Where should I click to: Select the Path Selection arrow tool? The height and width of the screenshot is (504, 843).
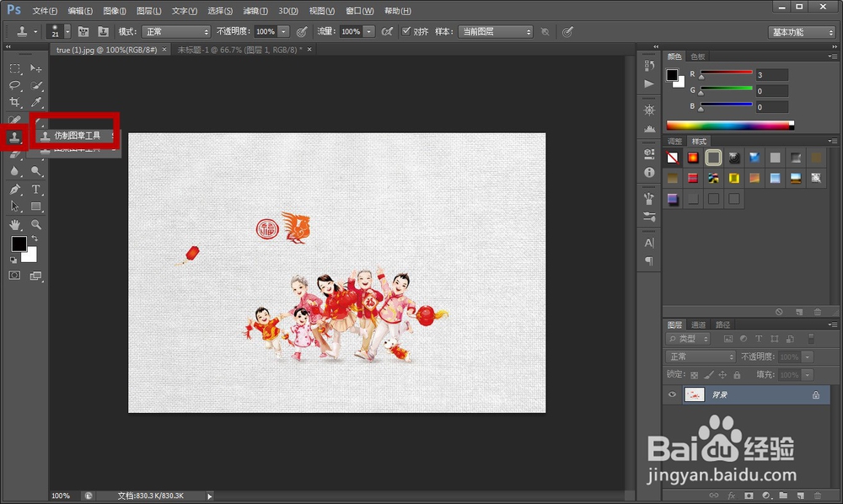coord(14,206)
